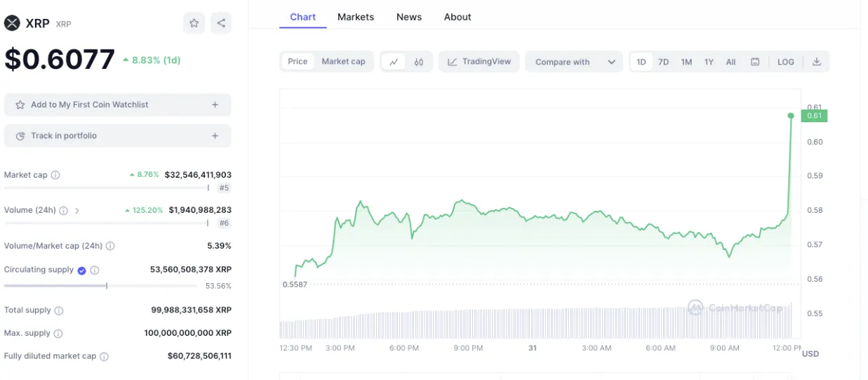The image size is (868, 380).
Task: Open Total supply info icon
Action: click(59, 310)
